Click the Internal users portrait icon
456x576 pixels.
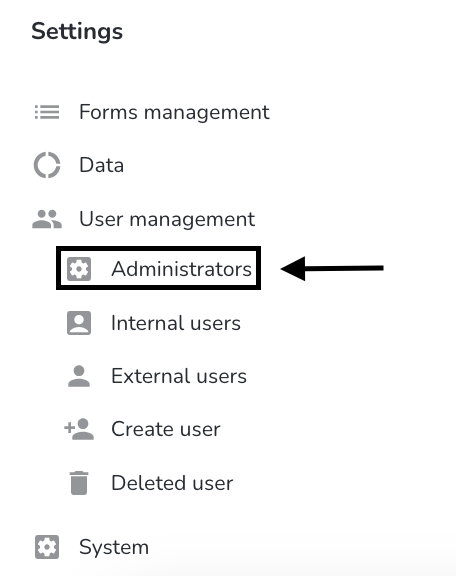[79, 323]
